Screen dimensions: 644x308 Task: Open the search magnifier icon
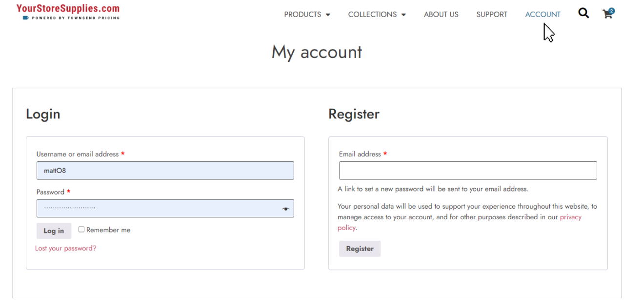click(583, 14)
